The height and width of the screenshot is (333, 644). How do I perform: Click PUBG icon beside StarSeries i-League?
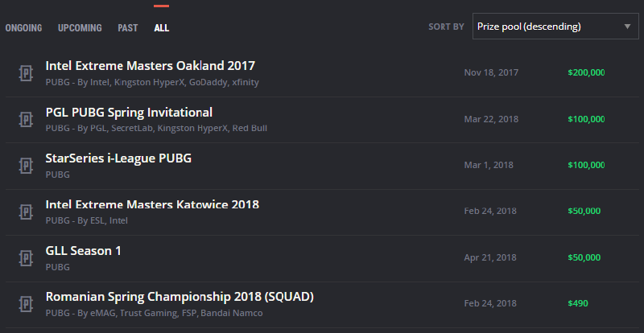(25, 166)
